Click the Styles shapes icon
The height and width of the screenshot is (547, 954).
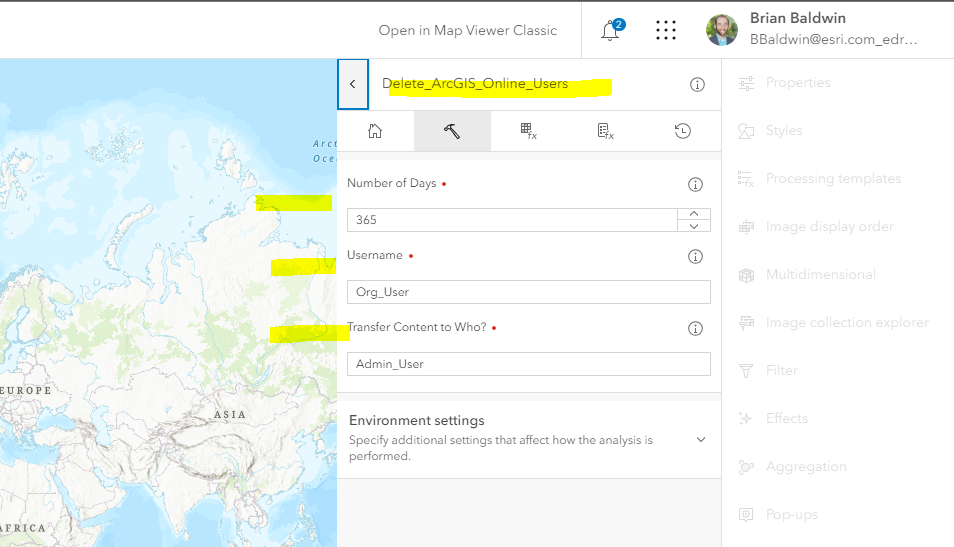click(x=746, y=131)
